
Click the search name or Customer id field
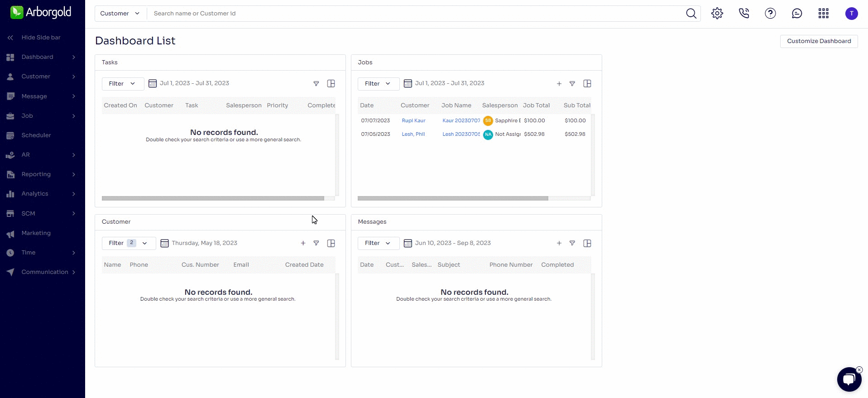408,14
